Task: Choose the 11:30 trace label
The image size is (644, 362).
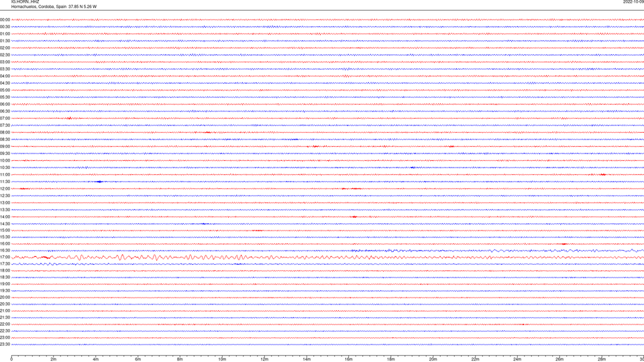Action: point(5,182)
